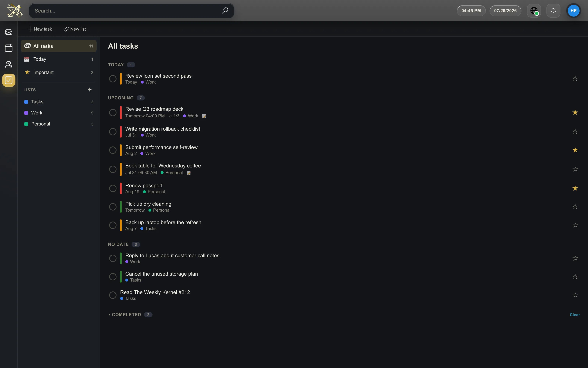Unstar the Revise Q3 roadmap deck task
588x368 pixels.
point(575,112)
